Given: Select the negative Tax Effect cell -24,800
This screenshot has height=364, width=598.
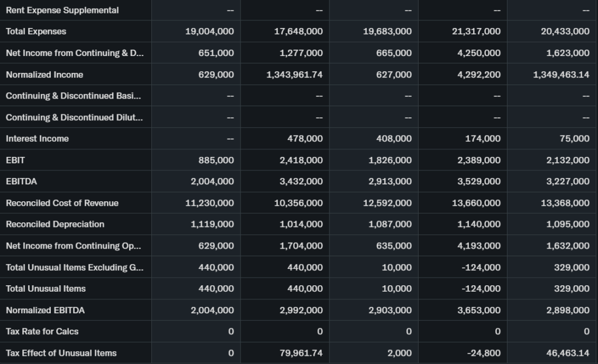Looking at the screenshot, I should coord(484,353).
